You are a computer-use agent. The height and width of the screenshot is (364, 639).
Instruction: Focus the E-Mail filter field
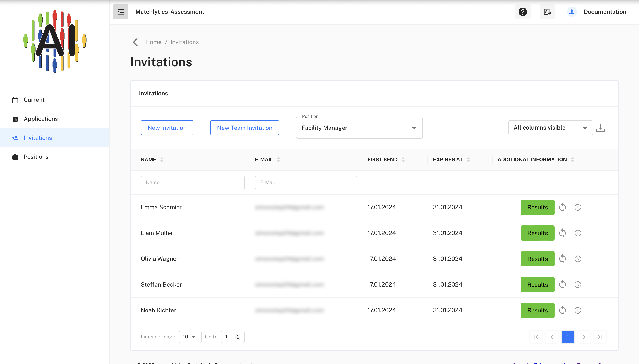click(306, 182)
